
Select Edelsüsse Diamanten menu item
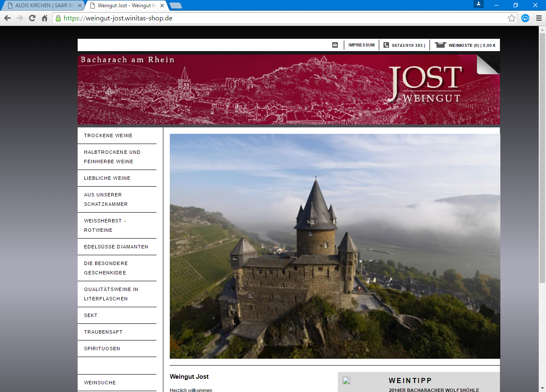pyautogui.click(x=116, y=247)
